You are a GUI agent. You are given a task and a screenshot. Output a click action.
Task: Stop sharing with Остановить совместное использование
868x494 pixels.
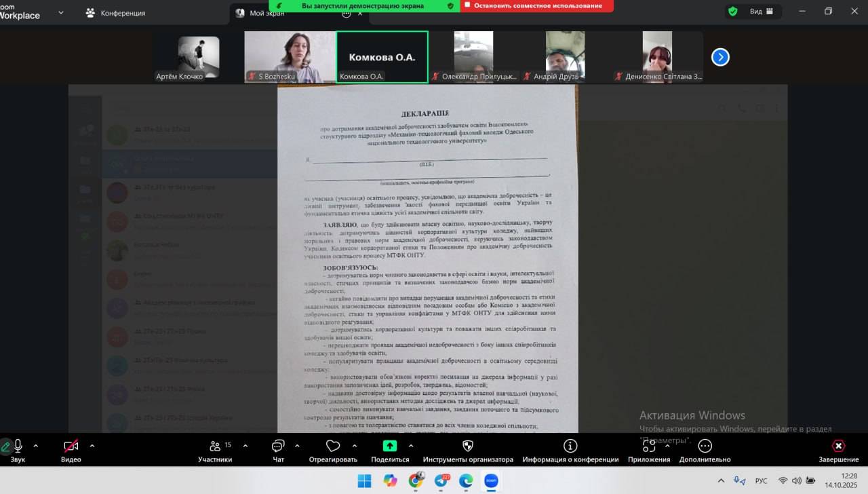point(536,5)
